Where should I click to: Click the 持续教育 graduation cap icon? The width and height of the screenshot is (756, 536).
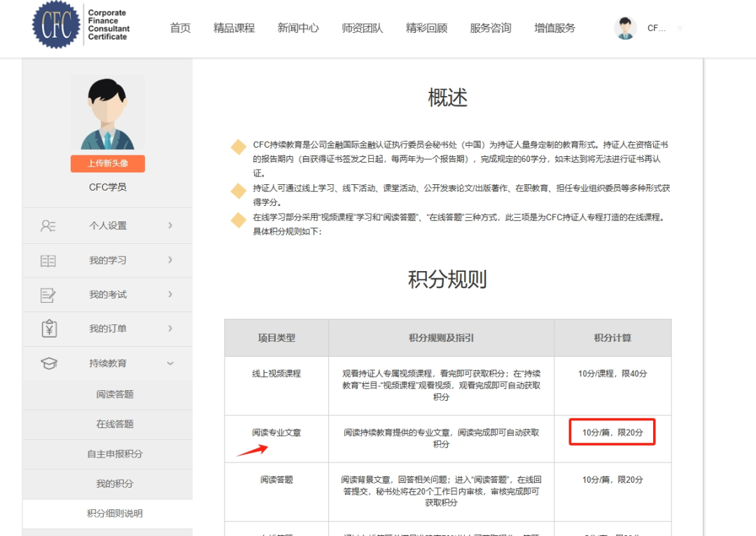click(48, 364)
